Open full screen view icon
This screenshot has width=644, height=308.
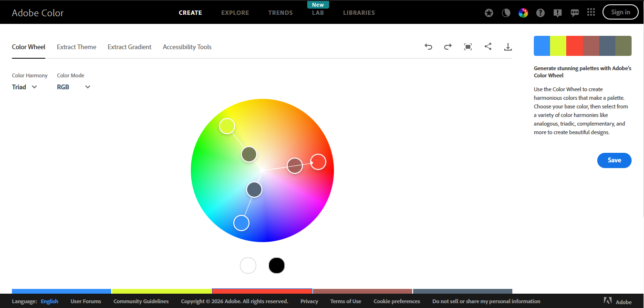[x=468, y=47]
